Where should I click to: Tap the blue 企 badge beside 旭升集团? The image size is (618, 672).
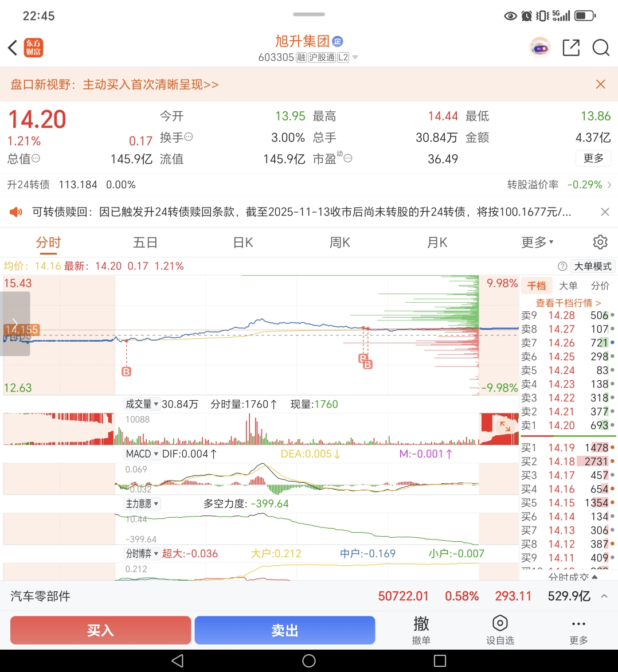(x=338, y=42)
